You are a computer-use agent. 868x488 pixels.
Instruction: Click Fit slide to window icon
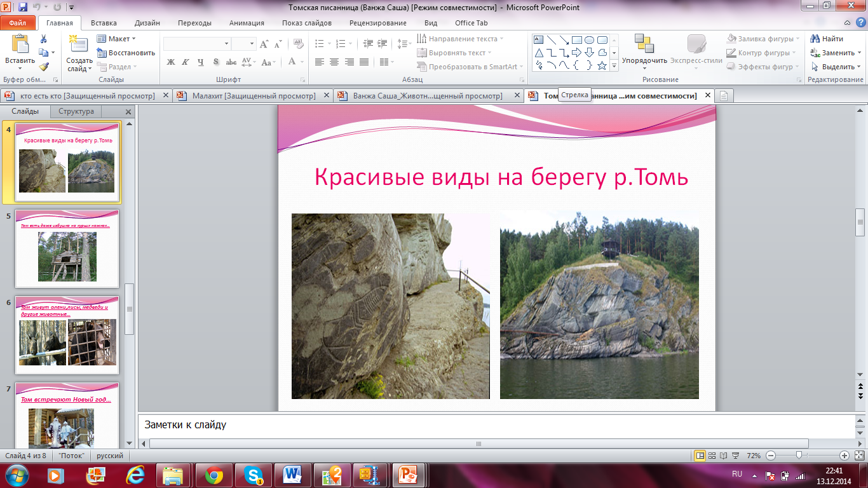[858, 456]
